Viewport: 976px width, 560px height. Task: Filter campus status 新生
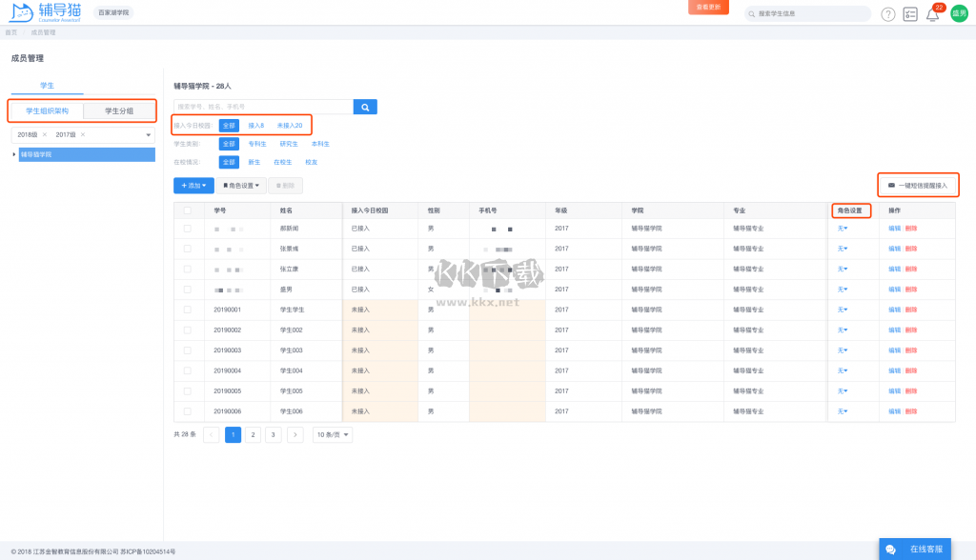point(254,163)
